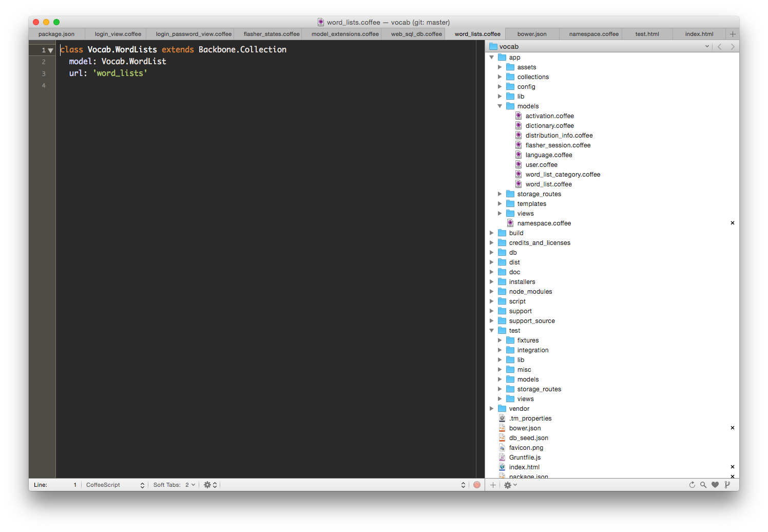Create a new file with the plus icon
Screen dimensions: 768x532
coord(493,484)
